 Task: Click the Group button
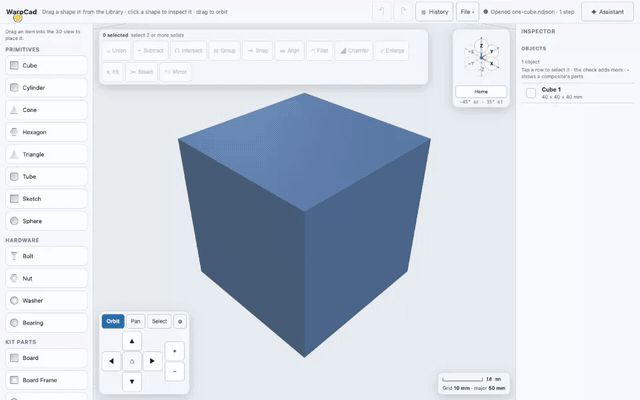(225, 51)
